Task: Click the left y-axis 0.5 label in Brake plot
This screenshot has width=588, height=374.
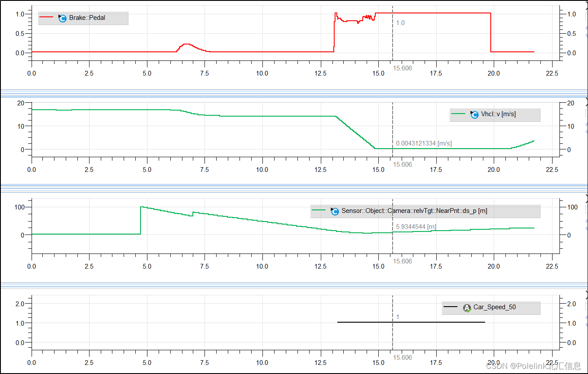Action: (21, 34)
